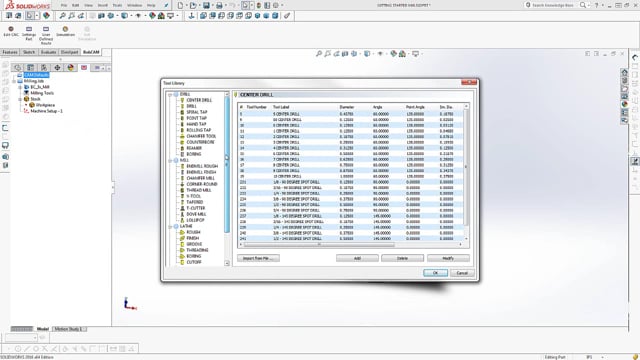Click the Modify button in Tool Library

(x=448, y=258)
